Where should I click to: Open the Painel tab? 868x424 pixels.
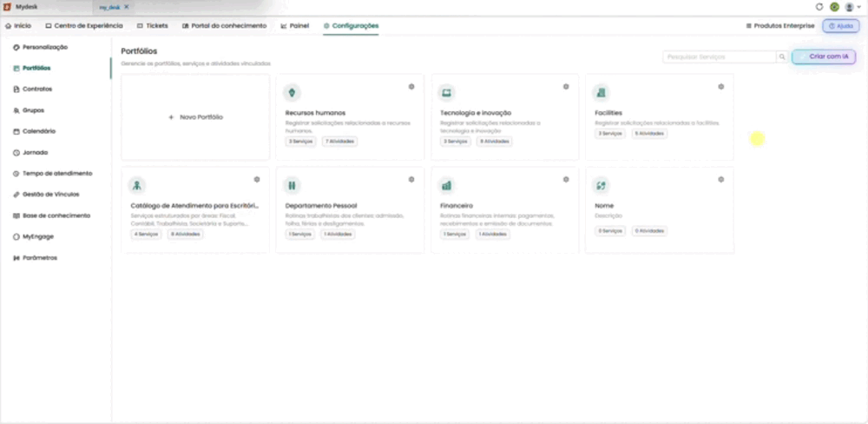[x=294, y=25]
